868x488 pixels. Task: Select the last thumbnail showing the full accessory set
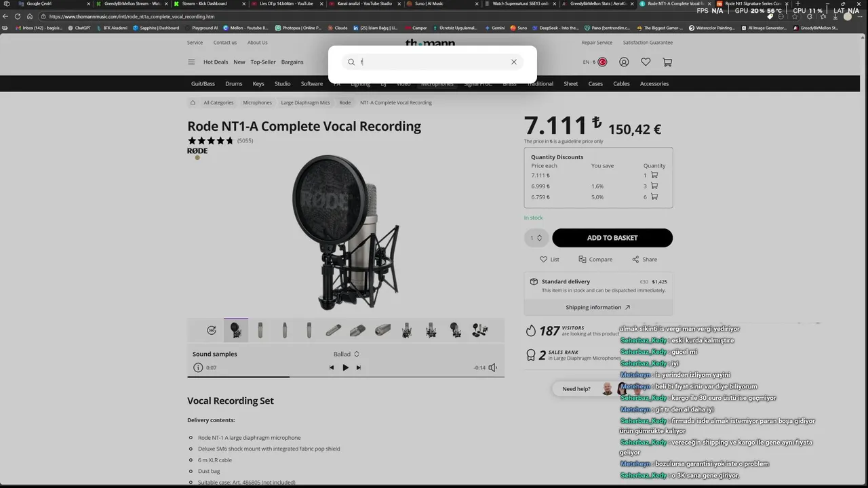pyautogui.click(x=480, y=330)
